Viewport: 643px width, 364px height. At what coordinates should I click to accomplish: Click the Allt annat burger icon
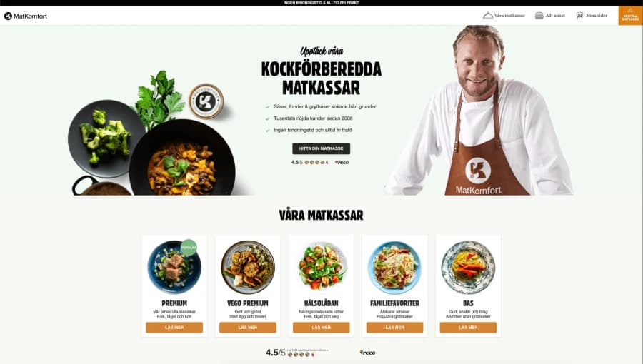539,16
